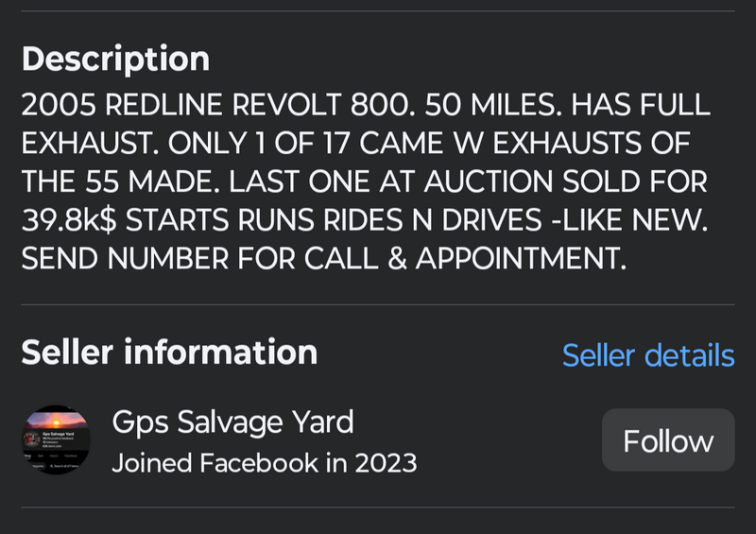Viewport: 756px width, 534px height.
Task: Click the Seller information heading
Action: [x=170, y=353]
